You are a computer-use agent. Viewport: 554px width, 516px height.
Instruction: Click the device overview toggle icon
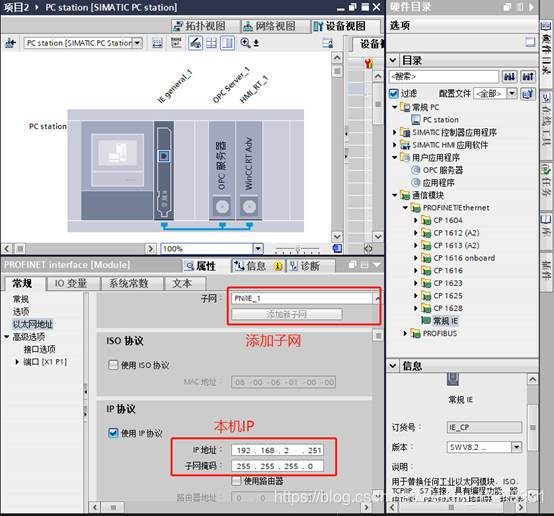tap(328, 43)
